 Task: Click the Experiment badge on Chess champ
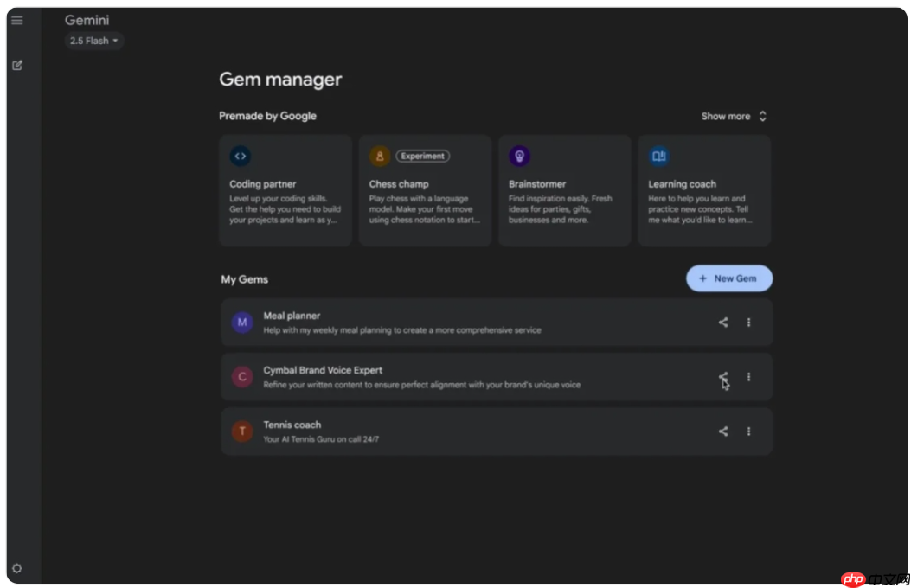click(421, 156)
